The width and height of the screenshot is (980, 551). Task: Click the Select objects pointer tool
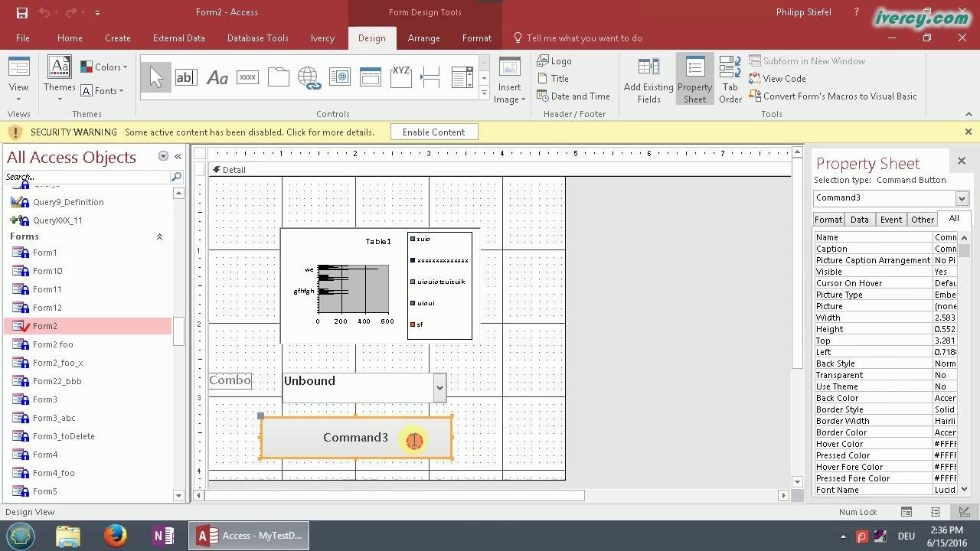tap(156, 77)
